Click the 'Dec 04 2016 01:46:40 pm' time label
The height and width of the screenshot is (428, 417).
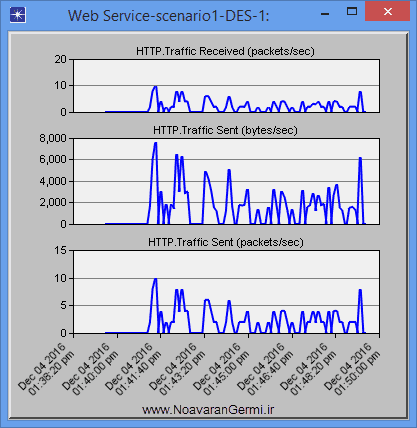point(265,369)
